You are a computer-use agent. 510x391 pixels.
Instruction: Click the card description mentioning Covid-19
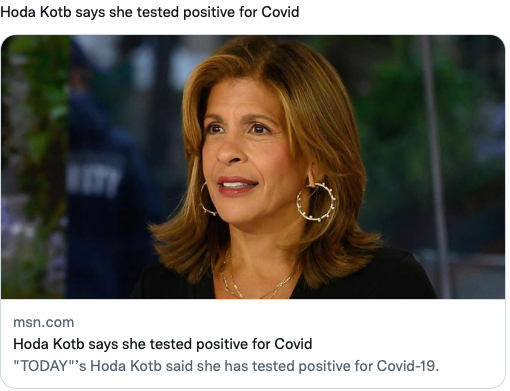point(226,366)
